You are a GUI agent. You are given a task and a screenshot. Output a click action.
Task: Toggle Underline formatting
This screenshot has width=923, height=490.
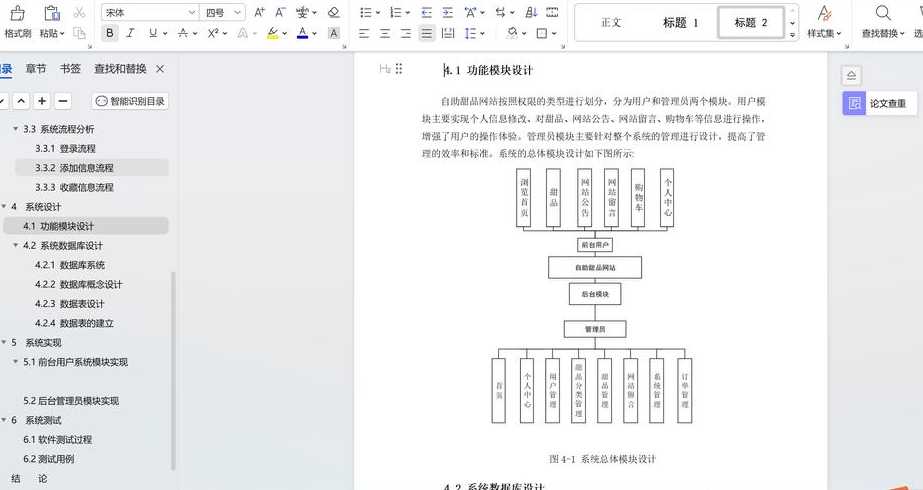[153, 34]
